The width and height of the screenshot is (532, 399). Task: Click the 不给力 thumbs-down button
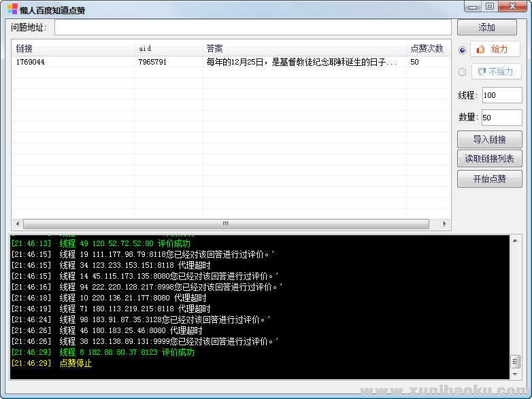[496, 71]
